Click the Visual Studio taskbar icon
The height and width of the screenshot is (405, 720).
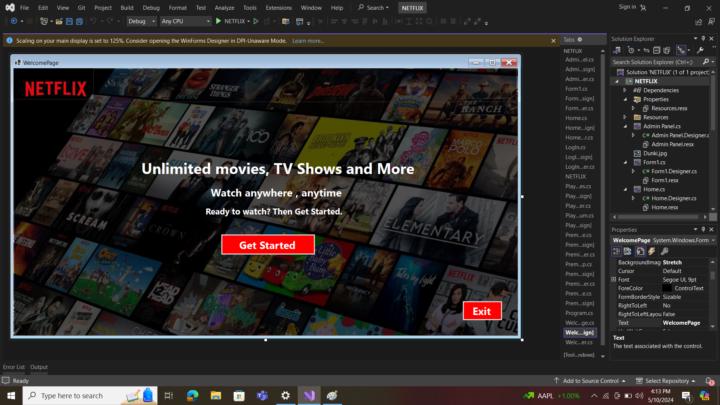click(x=309, y=396)
